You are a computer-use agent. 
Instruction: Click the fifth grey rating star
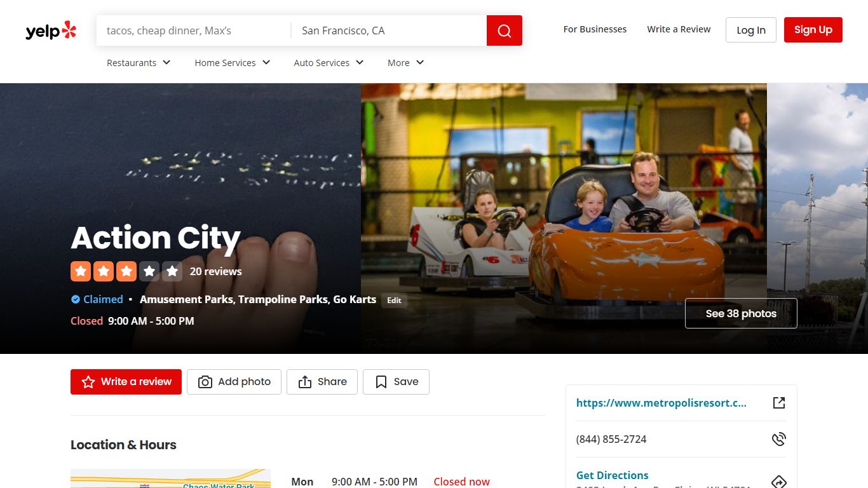(x=172, y=271)
